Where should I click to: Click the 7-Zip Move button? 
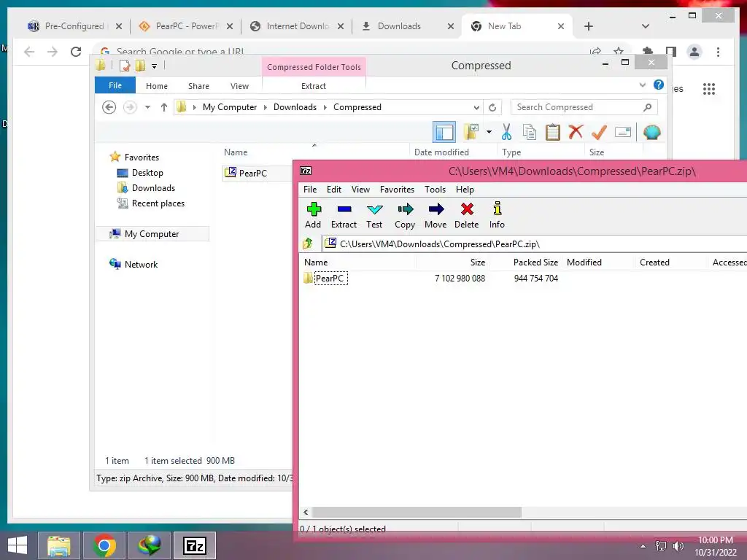click(436, 215)
